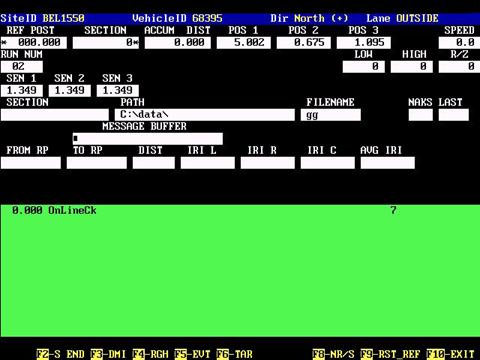Select the LAST field

pos(454,115)
